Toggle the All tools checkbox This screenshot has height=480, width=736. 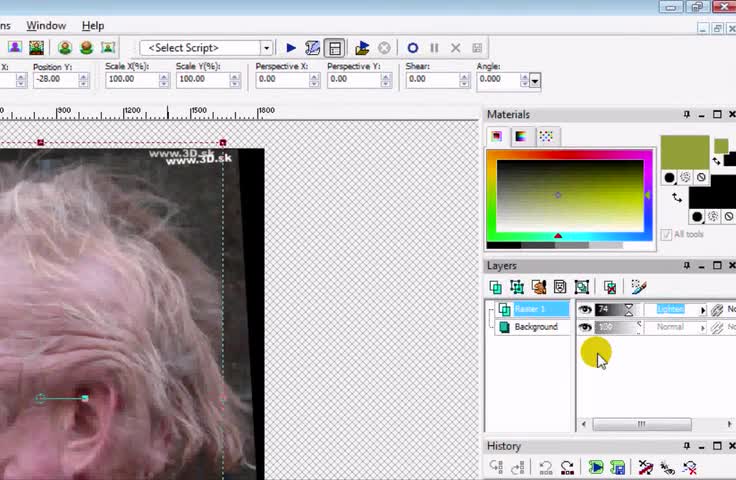click(x=666, y=235)
